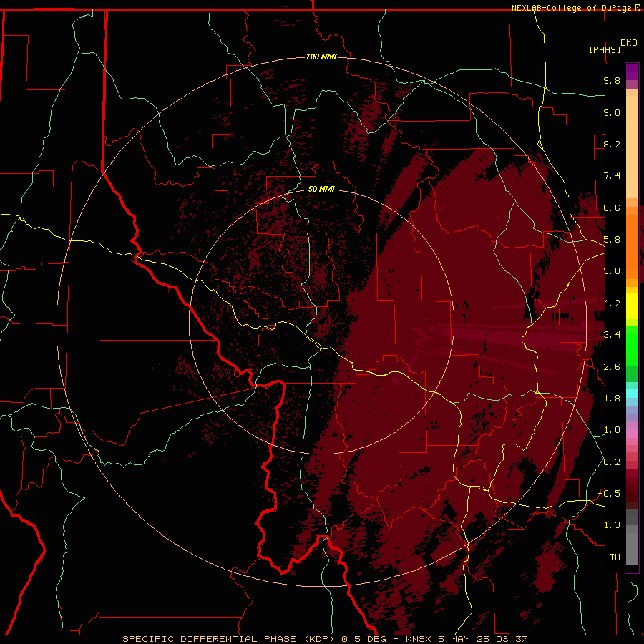Click the -0.5 value on the color scale

point(609,494)
